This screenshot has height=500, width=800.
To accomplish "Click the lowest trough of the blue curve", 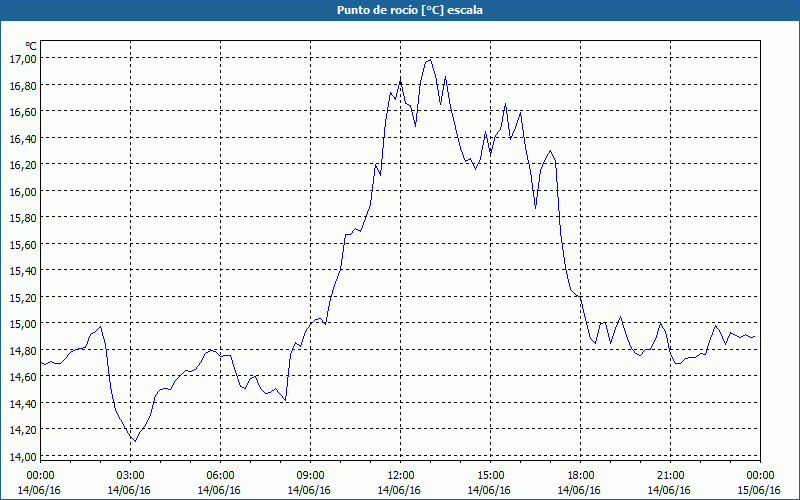I will tap(135, 441).
